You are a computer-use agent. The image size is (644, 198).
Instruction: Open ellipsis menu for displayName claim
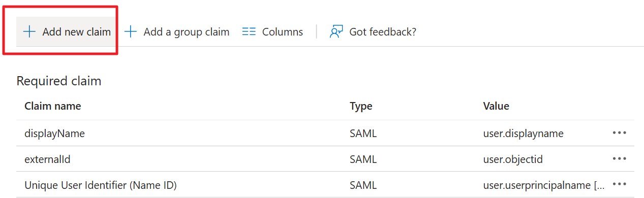click(x=619, y=133)
